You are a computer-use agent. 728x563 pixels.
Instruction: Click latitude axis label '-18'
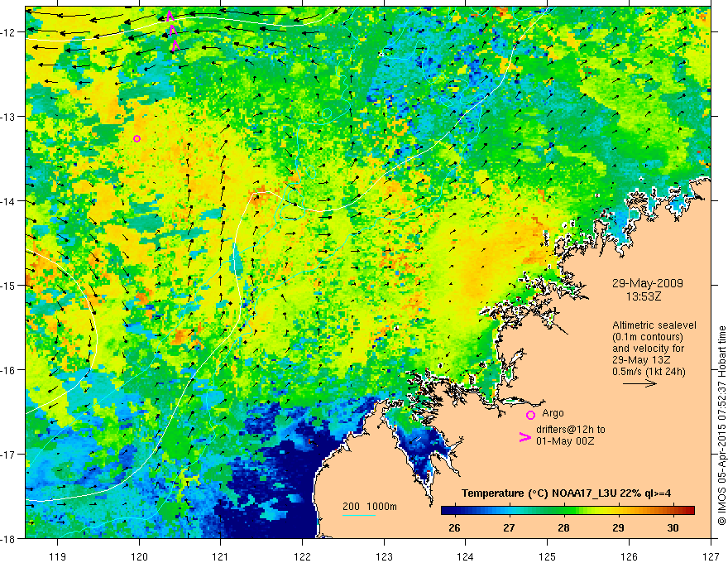[8, 538]
